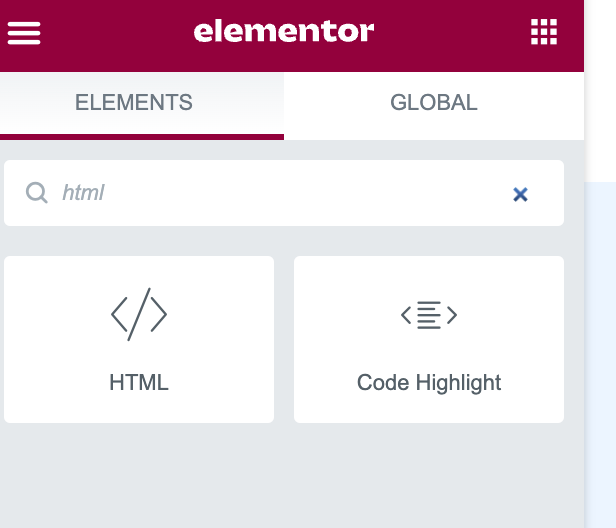Screen dimensions: 616x528
Task: Click the maroon header between logo and grid icon
Action: (450, 33)
